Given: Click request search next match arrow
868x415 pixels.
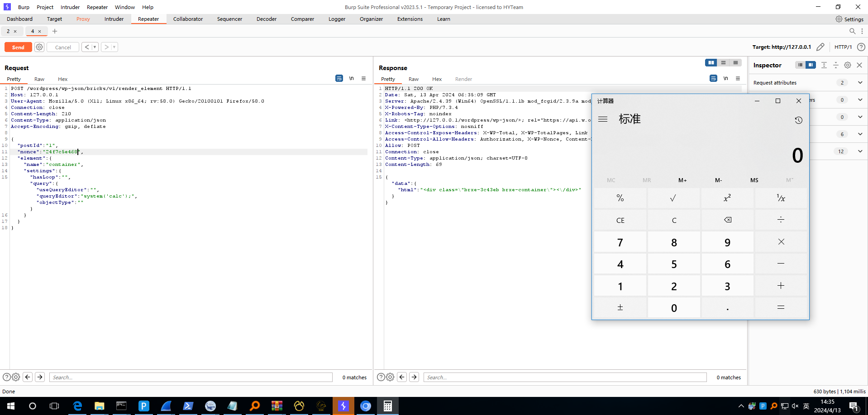Looking at the screenshot, I should click(x=40, y=377).
